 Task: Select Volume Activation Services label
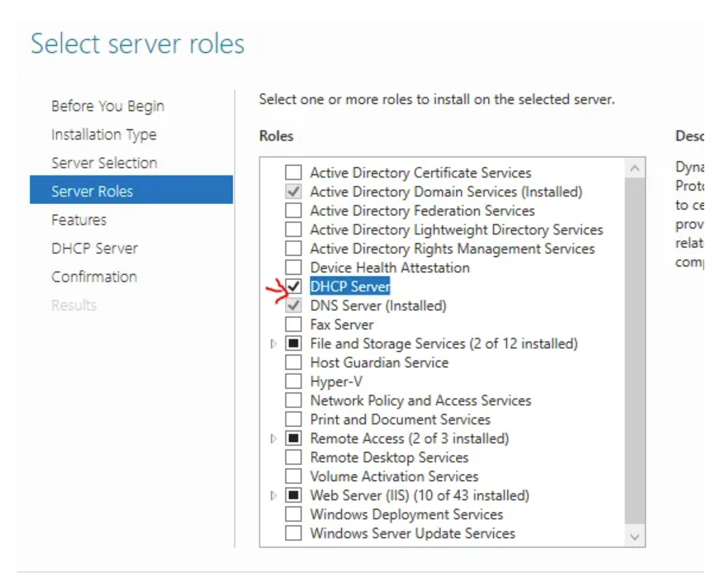394,477
